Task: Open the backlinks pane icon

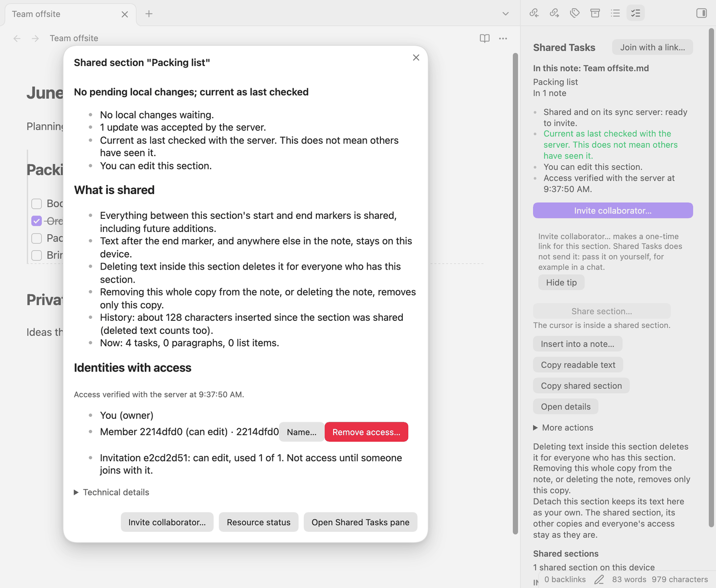Action: (534, 13)
